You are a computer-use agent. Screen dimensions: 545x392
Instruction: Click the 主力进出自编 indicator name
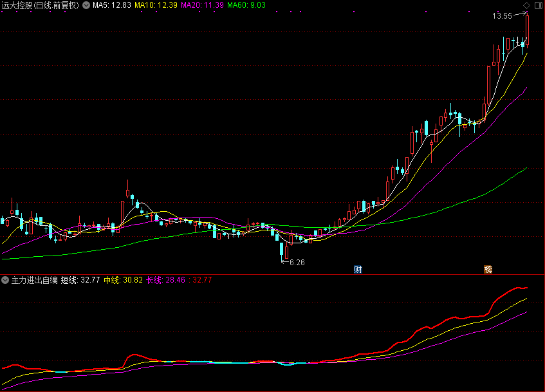34,280
